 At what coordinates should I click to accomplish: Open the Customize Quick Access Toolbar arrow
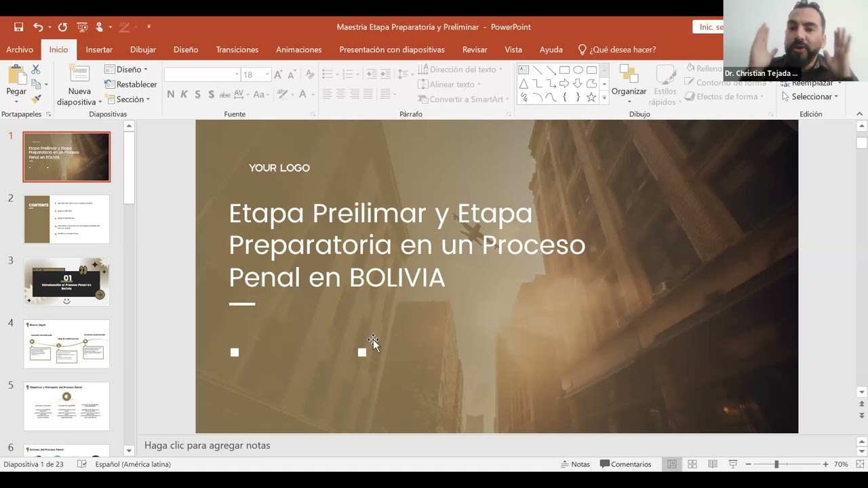149,27
